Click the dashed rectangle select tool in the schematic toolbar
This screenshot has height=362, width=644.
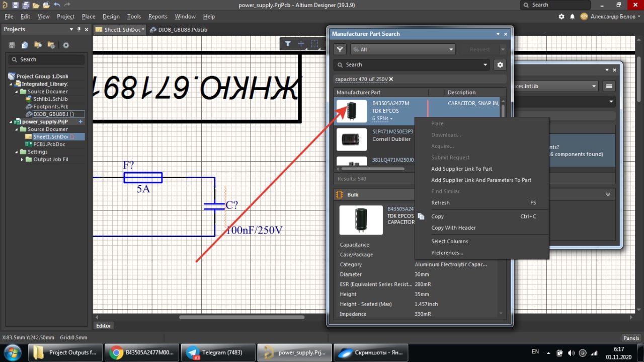point(314,44)
